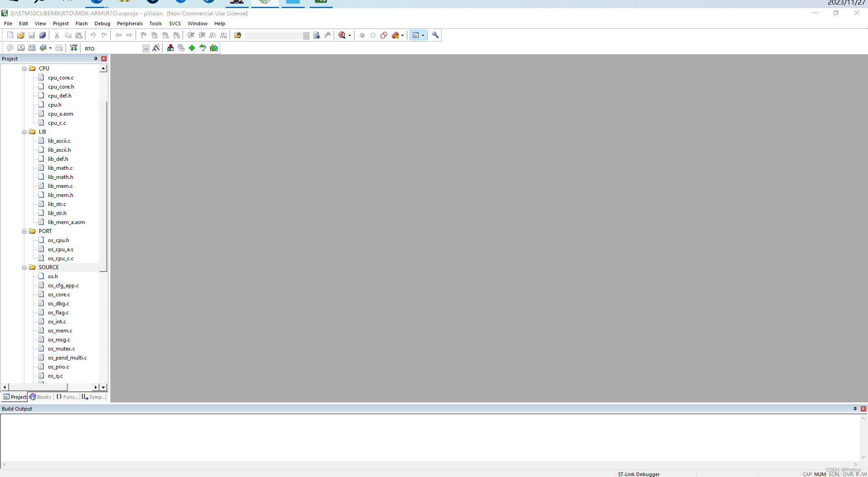The image size is (868, 477).
Task: Navigate forwards arrow icon
Action: pyautogui.click(x=129, y=35)
